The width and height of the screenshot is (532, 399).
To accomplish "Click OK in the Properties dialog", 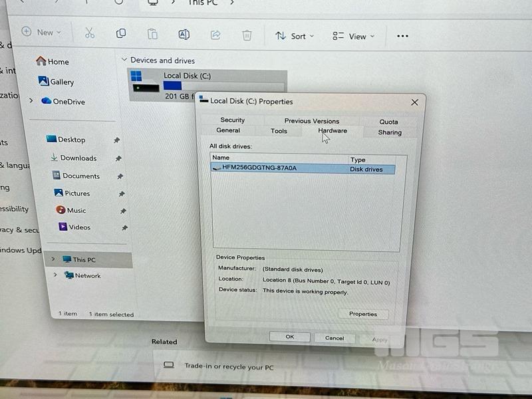I will (x=290, y=337).
